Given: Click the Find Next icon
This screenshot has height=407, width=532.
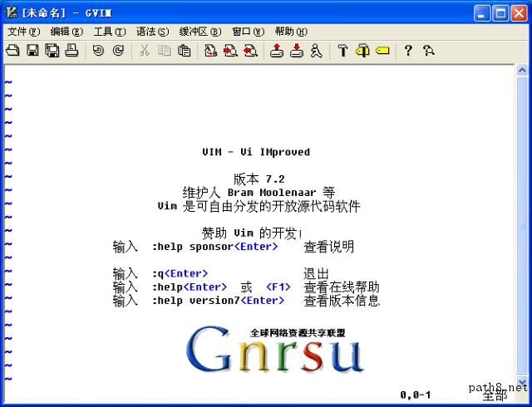Looking at the screenshot, I should 231,51.
